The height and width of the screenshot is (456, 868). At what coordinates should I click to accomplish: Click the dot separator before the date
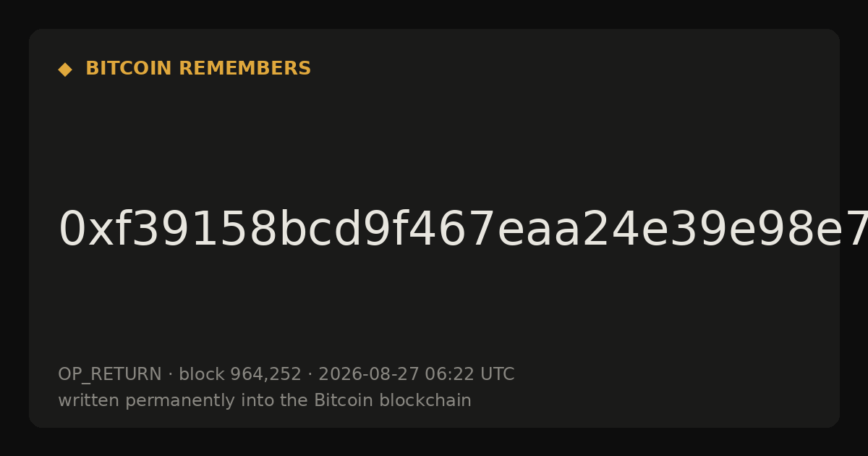(310, 375)
